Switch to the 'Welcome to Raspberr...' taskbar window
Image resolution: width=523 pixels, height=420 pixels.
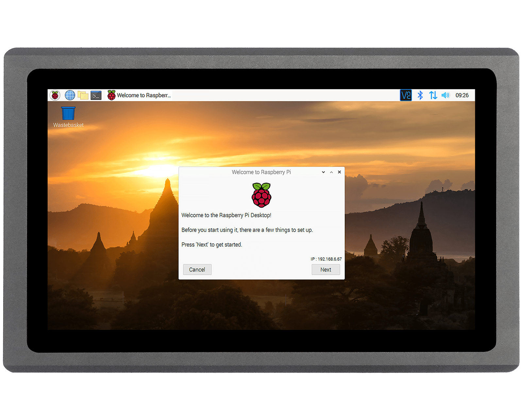pos(140,95)
